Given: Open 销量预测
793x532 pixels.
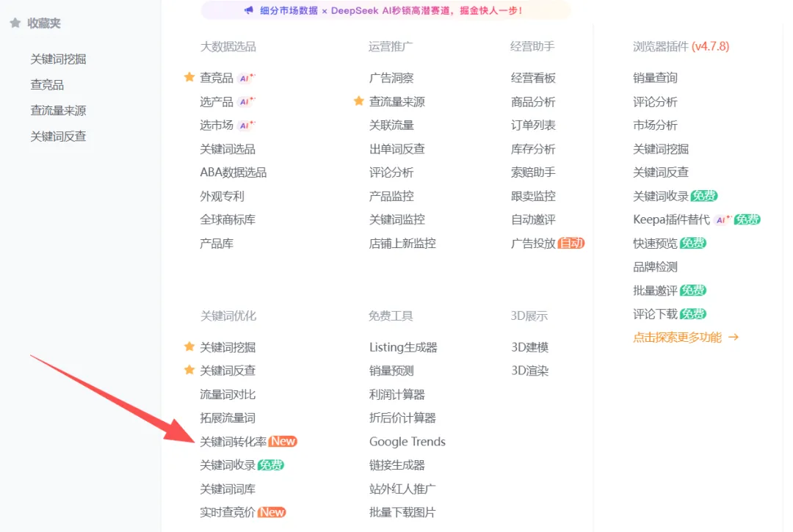Looking at the screenshot, I should pyautogui.click(x=391, y=371).
